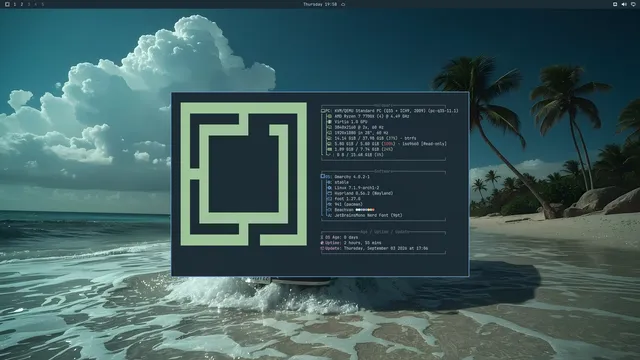Click the font icon beside JetBrainsMono Nerd Font

click(329, 215)
